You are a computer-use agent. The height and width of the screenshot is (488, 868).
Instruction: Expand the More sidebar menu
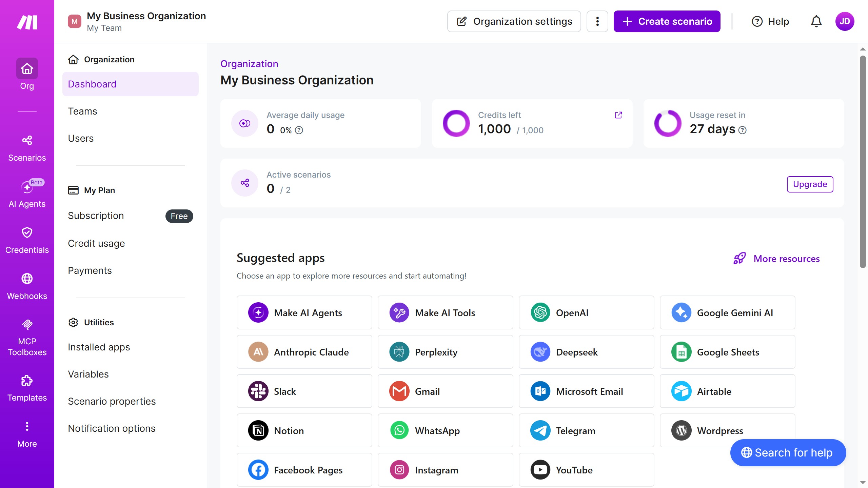coord(27,434)
